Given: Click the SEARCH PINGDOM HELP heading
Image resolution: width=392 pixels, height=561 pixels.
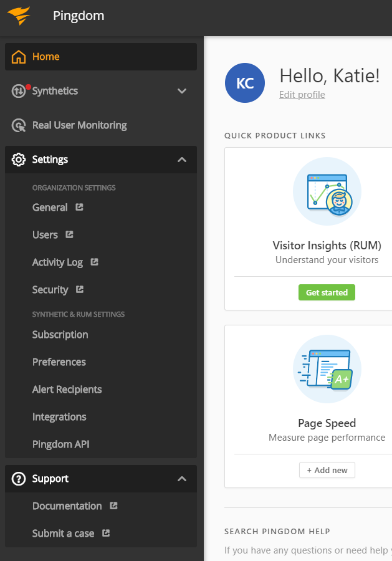Looking at the screenshot, I should [x=277, y=531].
